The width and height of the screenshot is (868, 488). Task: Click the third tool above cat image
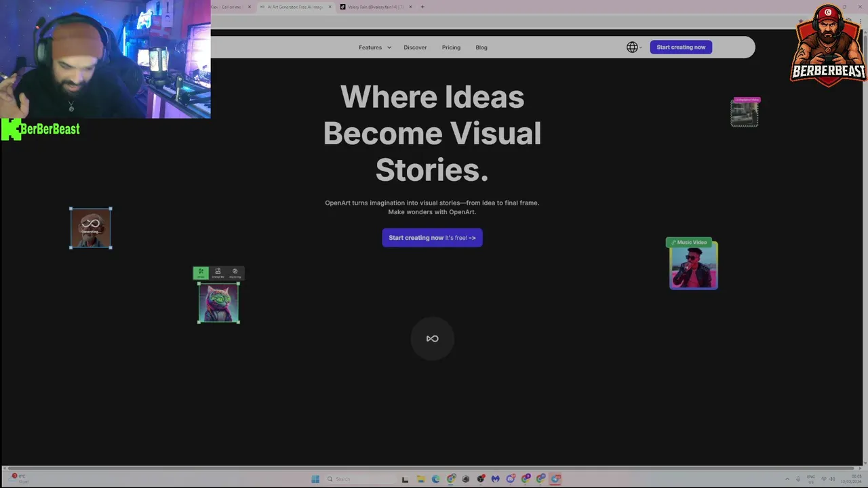[x=235, y=273]
